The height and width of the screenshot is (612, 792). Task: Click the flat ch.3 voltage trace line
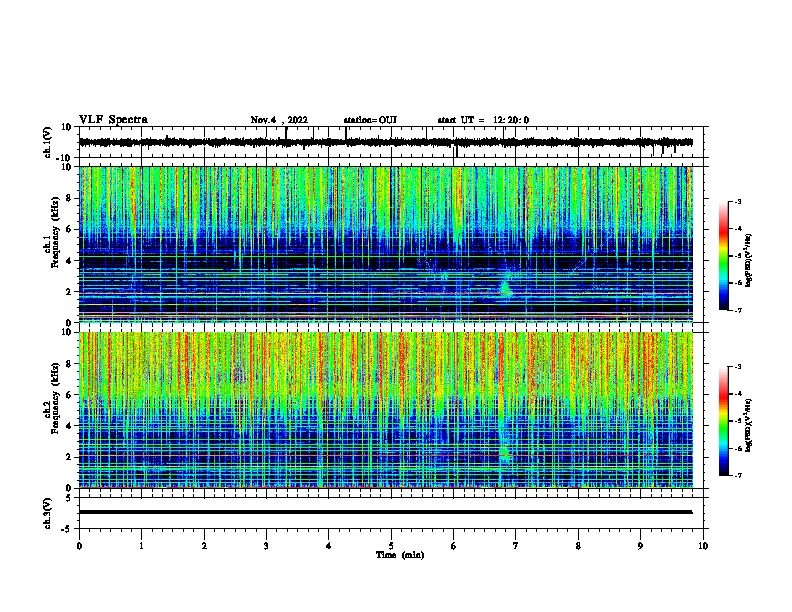click(386, 512)
